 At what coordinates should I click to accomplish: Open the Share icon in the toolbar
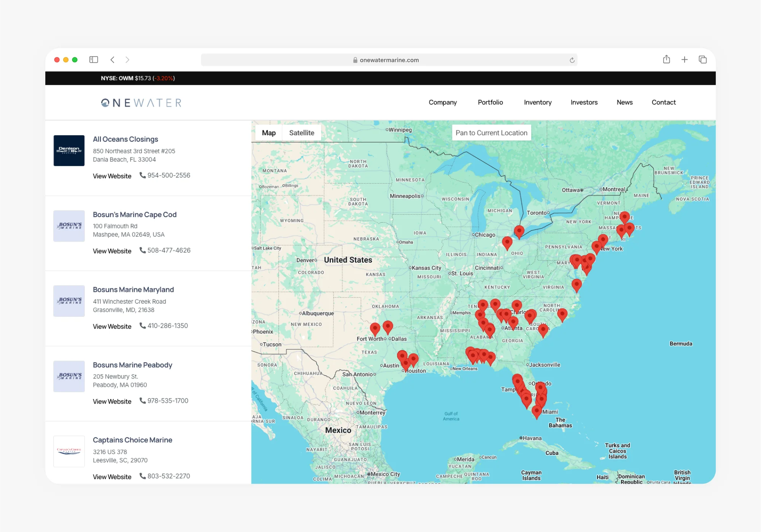pos(666,59)
